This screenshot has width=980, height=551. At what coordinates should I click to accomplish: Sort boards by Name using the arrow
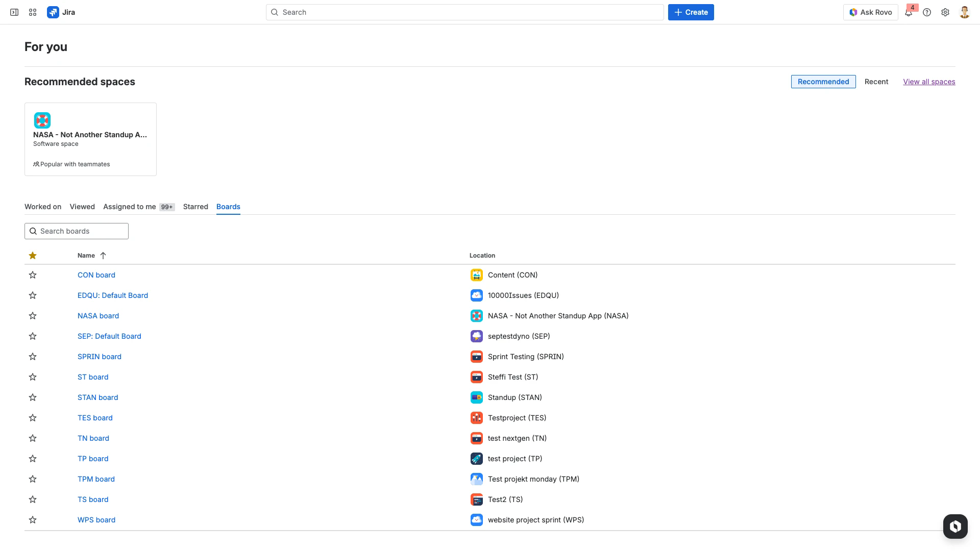[x=103, y=255]
